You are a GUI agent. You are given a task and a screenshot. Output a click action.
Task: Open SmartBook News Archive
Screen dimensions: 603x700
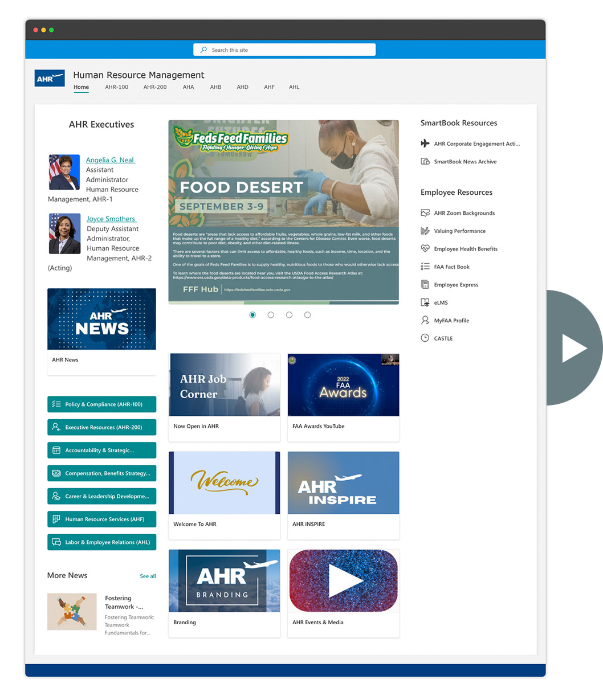tap(465, 161)
